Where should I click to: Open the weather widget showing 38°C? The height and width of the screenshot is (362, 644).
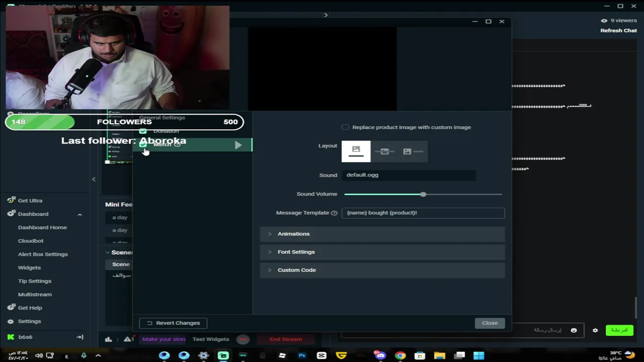point(623,355)
